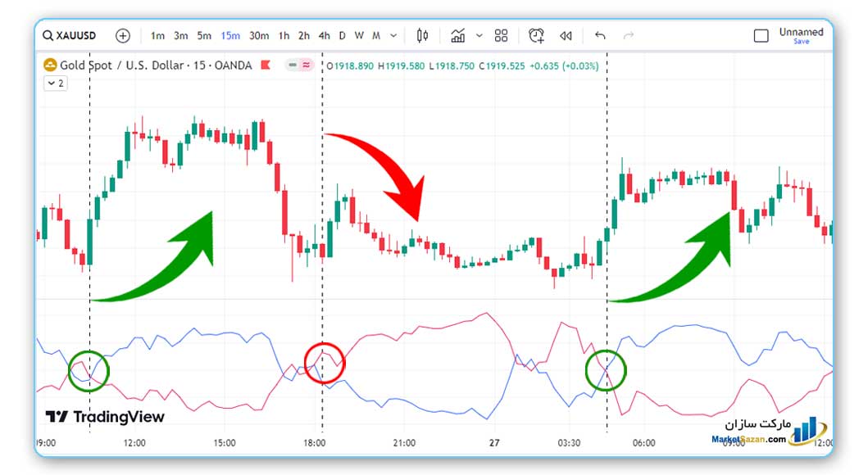The image size is (868, 475).
Task: Undo the last action
Action: pyautogui.click(x=600, y=35)
